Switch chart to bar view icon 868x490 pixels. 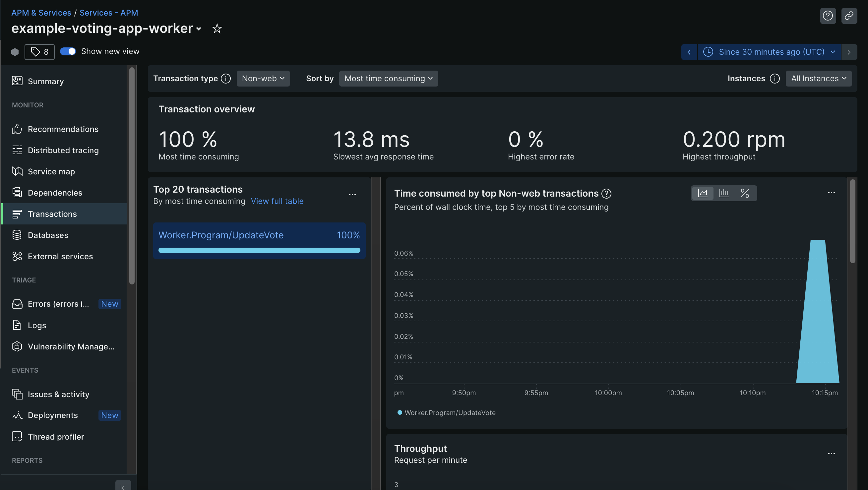723,193
